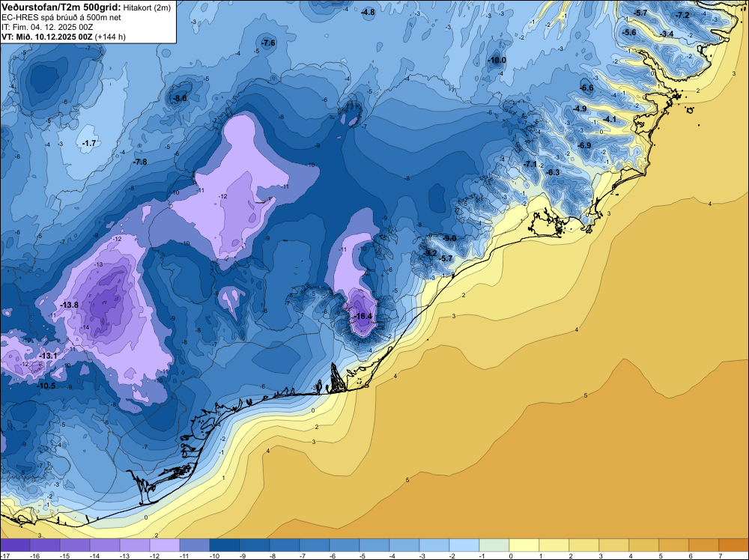This screenshot has width=749, height=560.
Task: Select the -7.8 temperature label
Action: pos(140,162)
